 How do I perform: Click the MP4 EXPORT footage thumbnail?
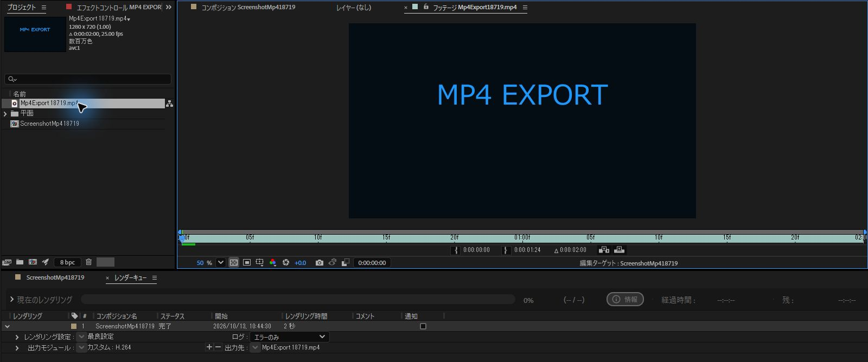(35, 34)
